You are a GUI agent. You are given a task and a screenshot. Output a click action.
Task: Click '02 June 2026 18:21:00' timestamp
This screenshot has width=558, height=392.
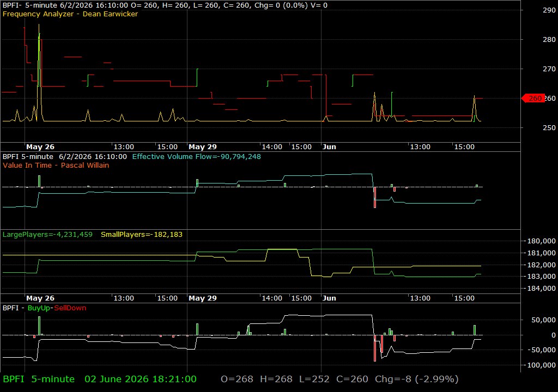point(140,379)
